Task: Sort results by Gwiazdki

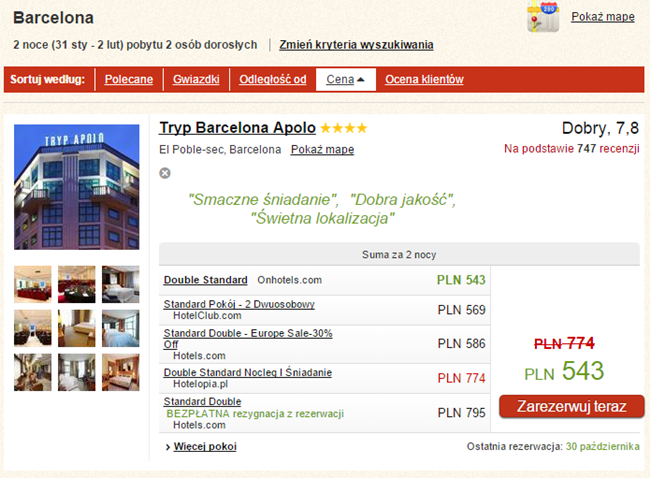Action: pos(196,79)
